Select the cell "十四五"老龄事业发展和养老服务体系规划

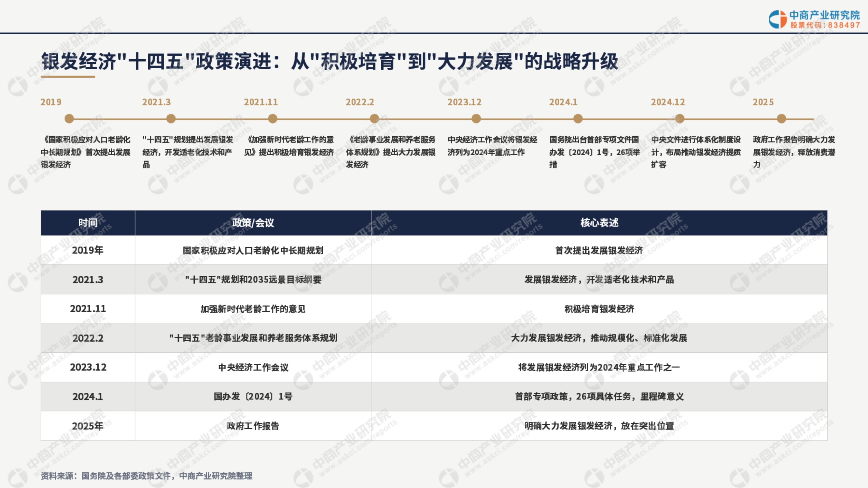tap(253, 338)
